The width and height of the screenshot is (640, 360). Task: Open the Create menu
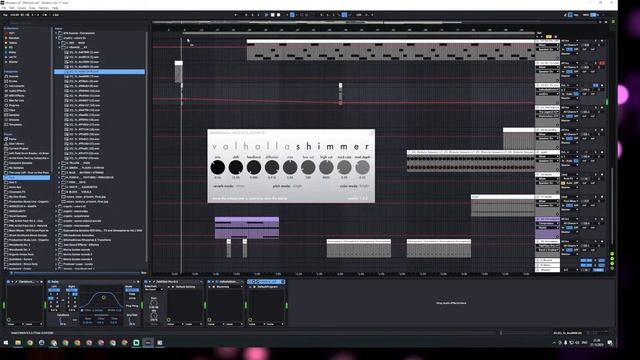tap(22, 8)
